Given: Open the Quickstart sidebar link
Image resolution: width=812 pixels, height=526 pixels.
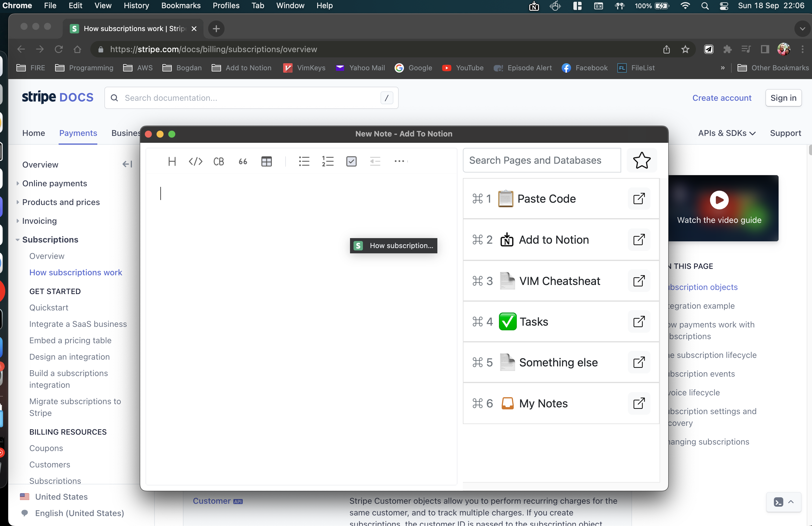Looking at the screenshot, I should [49, 308].
